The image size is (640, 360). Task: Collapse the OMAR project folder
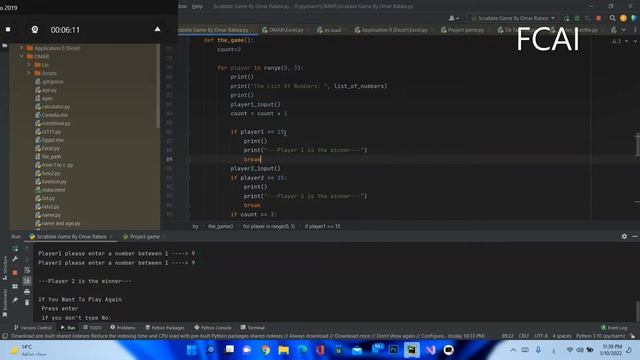[22, 56]
